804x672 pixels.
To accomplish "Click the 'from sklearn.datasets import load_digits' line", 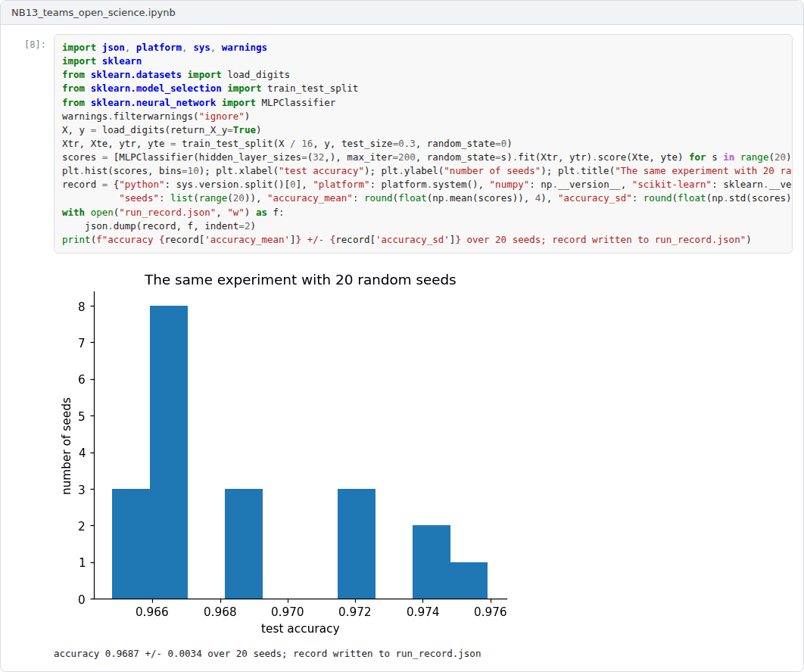I will pyautogui.click(x=176, y=75).
